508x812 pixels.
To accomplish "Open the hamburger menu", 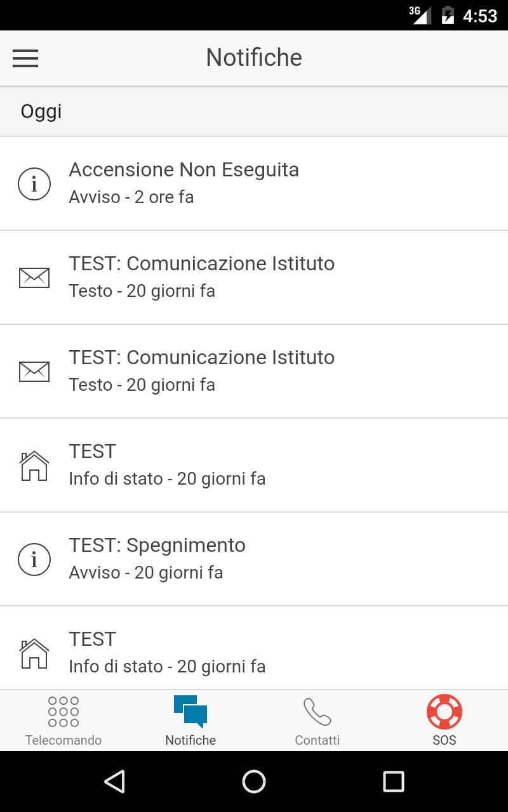I will pyautogui.click(x=25, y=58).
